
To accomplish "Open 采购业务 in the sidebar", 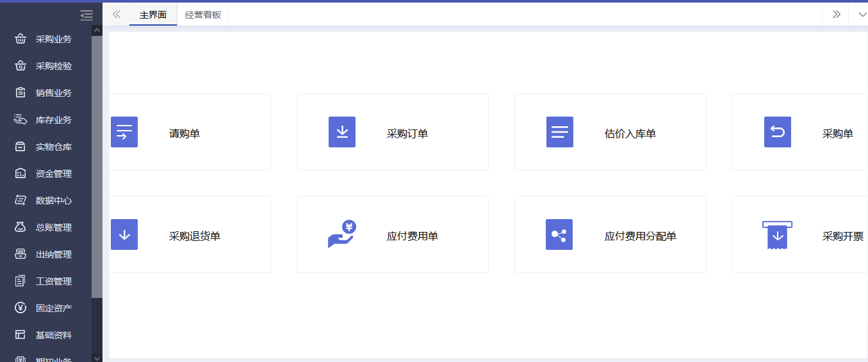I will pyautogui.click(x=53, y=39).
